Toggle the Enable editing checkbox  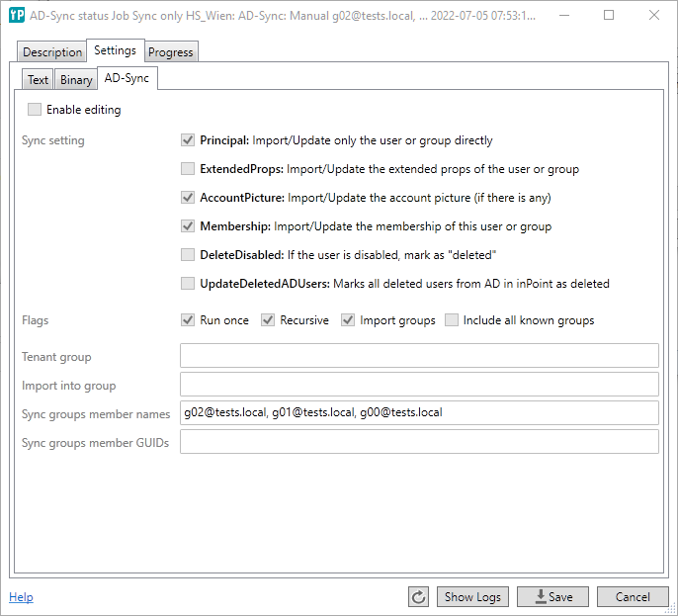click(x=36, y=110)
